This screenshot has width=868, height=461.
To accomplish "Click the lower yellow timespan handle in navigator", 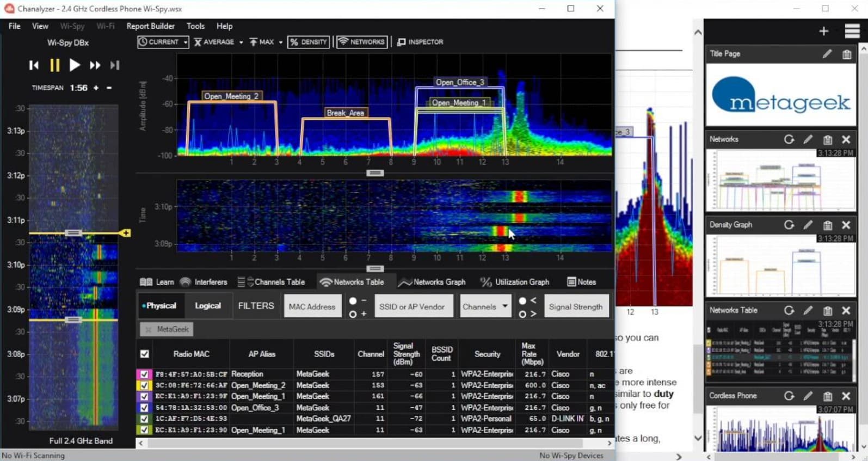I will (x=73, y=319).
